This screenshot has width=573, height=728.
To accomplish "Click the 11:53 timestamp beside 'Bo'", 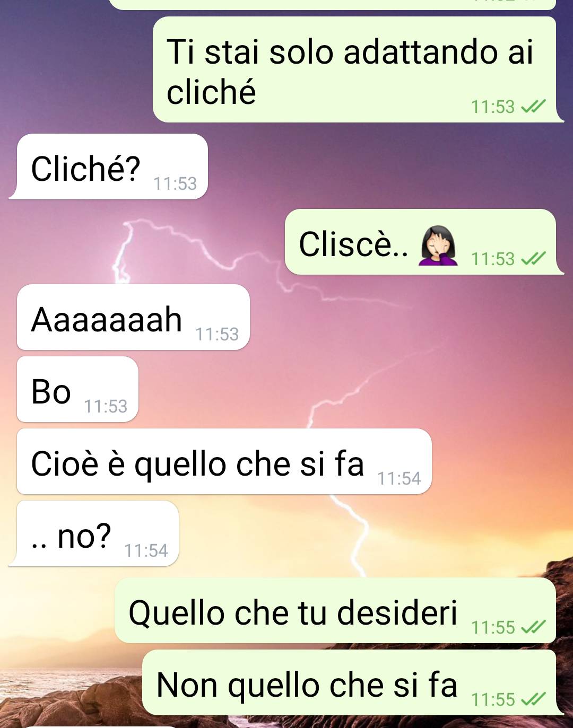I will pyautogui.click(x=106, y=406).
